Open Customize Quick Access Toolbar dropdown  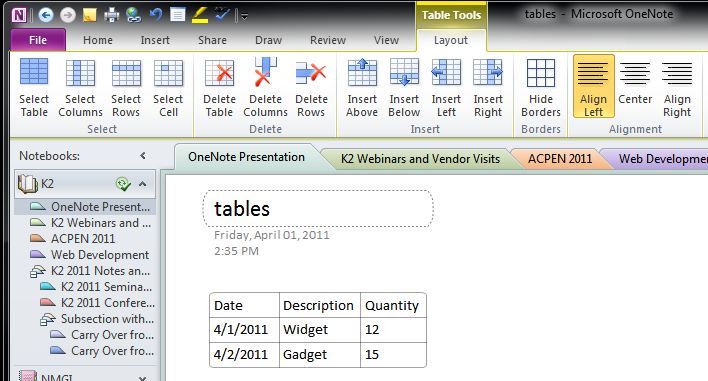coord(244,16)
